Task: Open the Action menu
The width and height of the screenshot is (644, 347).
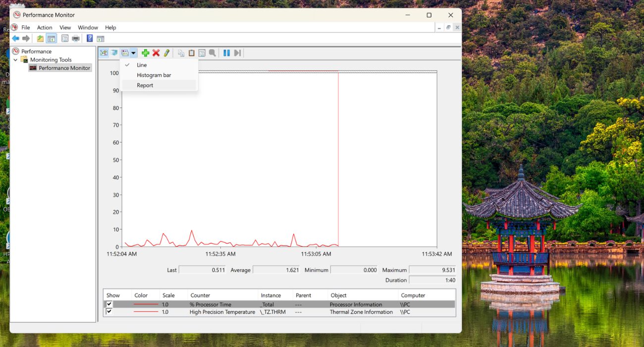Action: (x=45, y=28)
